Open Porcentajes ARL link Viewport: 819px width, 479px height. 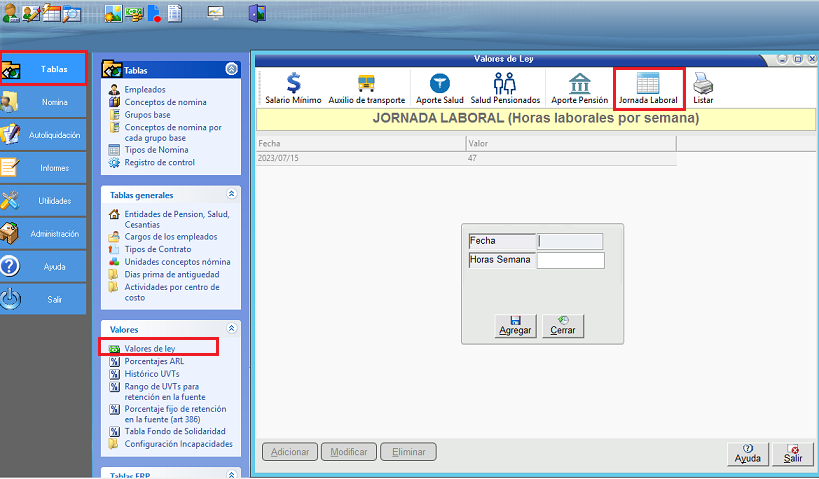153,361
